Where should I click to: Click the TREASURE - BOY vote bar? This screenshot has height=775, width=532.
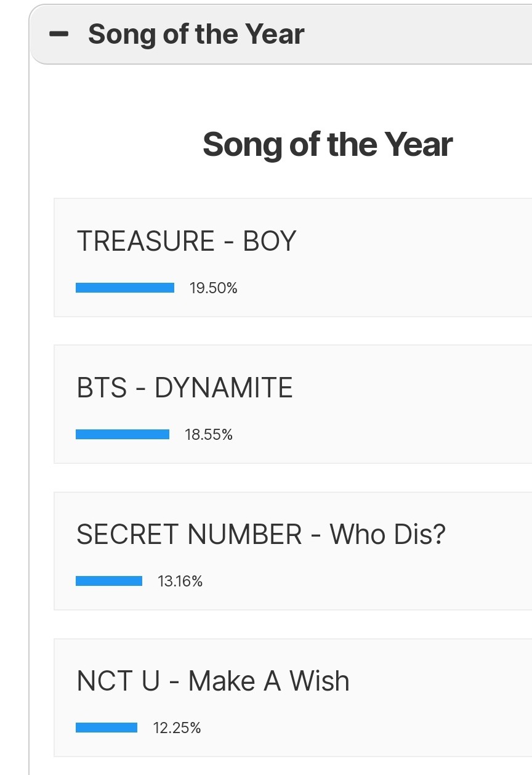point(125,288)
